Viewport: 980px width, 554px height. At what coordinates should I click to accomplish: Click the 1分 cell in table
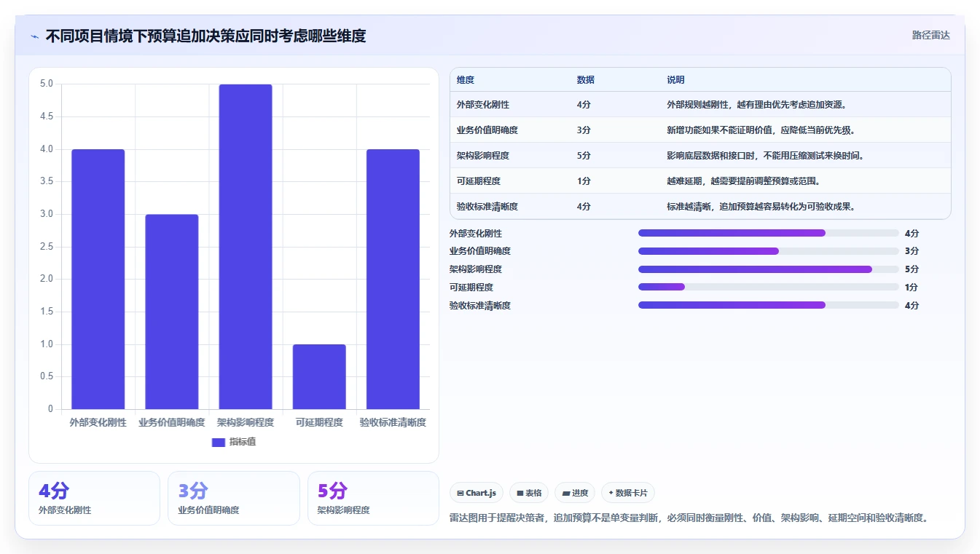584,181
